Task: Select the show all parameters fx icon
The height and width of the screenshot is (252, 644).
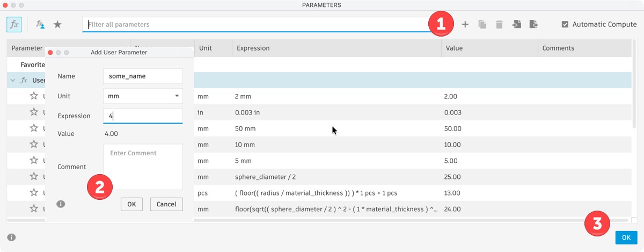Action: pos(14,25)
